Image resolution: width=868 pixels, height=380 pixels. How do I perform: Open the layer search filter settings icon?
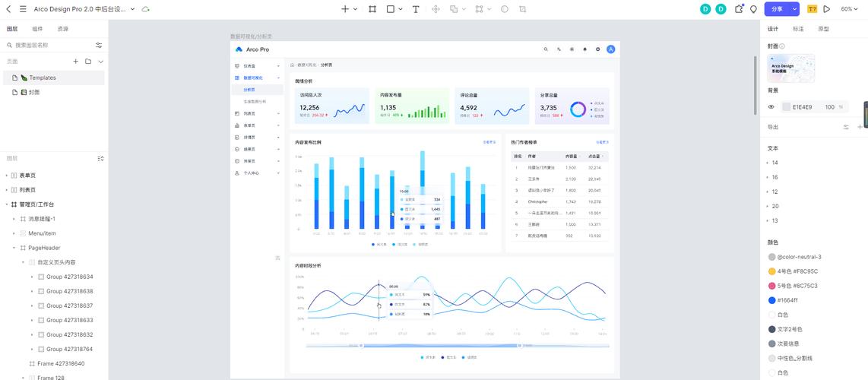[99, 46]
